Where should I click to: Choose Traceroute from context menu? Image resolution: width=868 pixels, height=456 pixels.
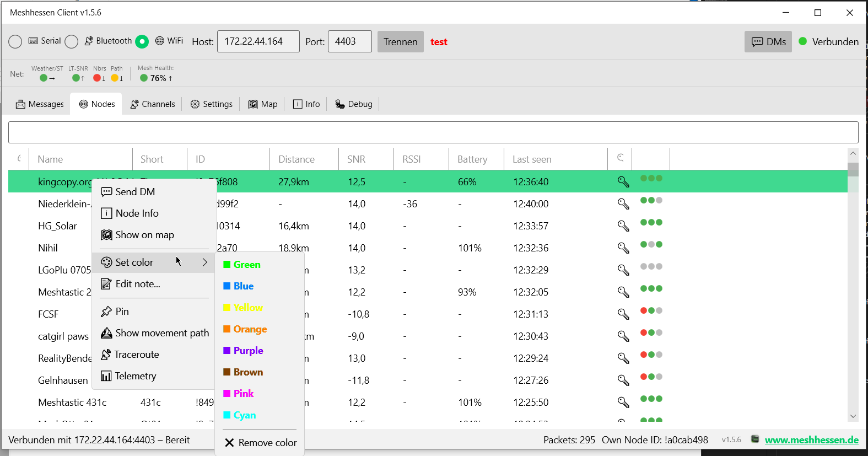[154, 355]
